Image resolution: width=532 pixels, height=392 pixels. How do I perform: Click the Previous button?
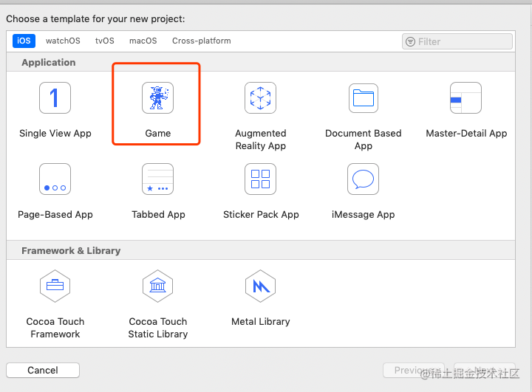(x=414, y=370)
